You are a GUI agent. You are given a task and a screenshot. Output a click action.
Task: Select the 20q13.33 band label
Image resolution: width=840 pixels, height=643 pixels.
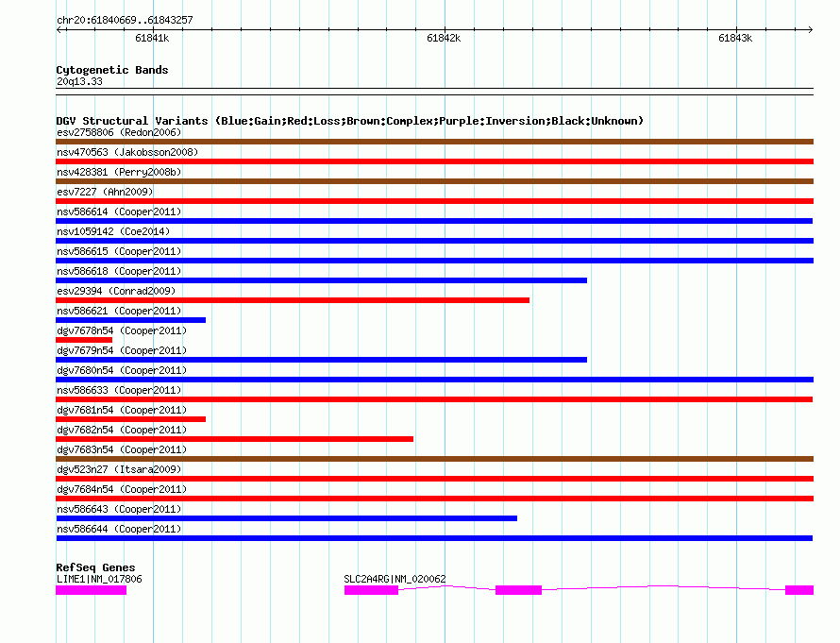click(79, 81)
